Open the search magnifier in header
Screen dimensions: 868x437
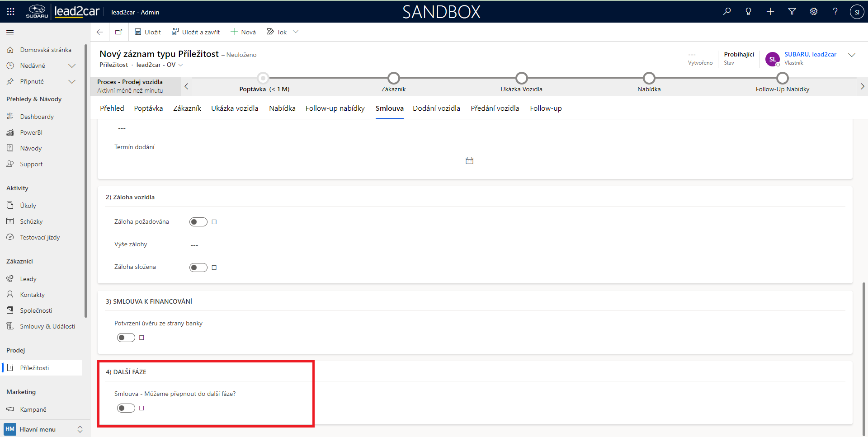727,12
